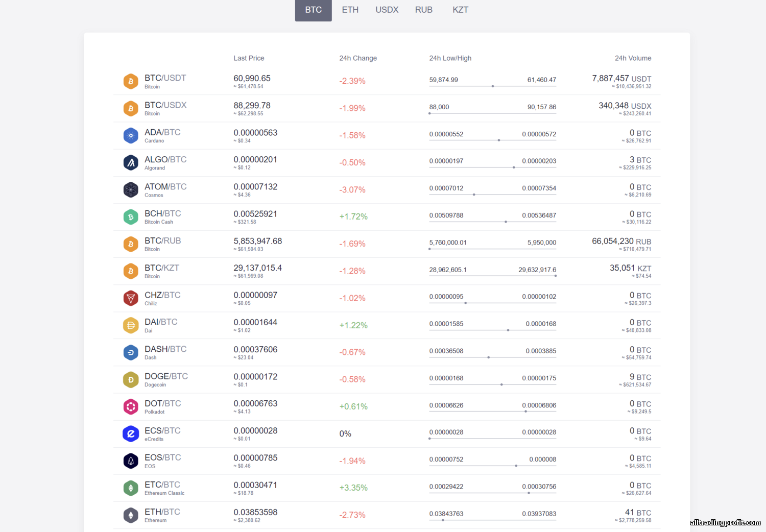The image size is (766, 532).
Task: Click the Dai coin icon
Action: (x=131, y=325)
